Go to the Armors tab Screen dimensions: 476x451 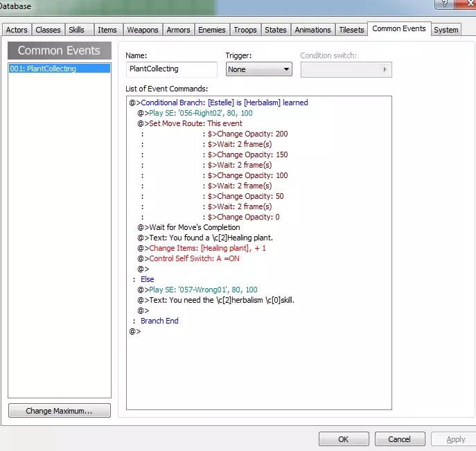pyautogui.click(x=178, y=30)
